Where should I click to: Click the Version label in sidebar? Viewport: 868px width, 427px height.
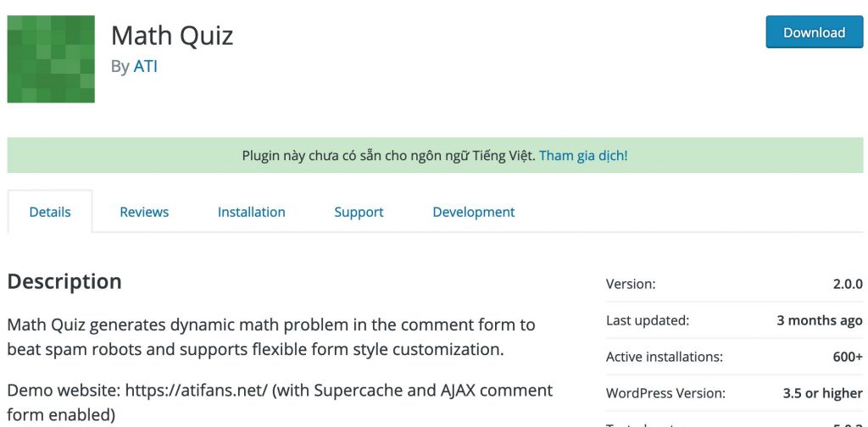tap(631, 285)
